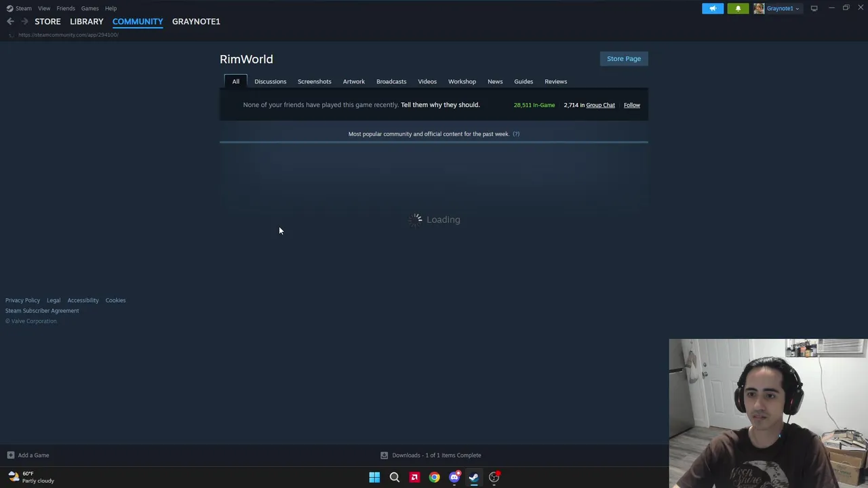Click the question mark help tooltip

(x=516, y=134)
